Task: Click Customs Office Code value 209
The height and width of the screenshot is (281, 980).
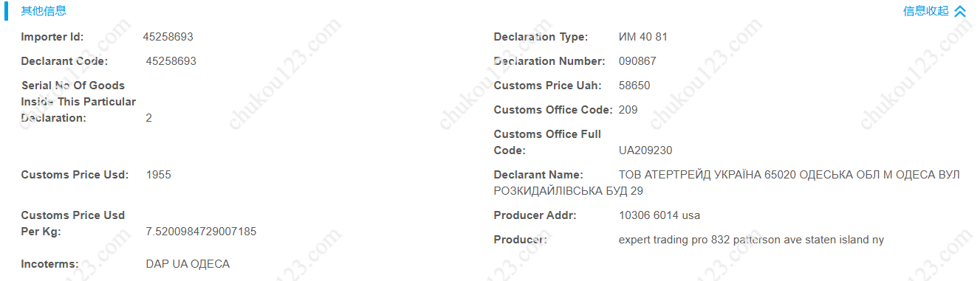Action: coord(628,110)
